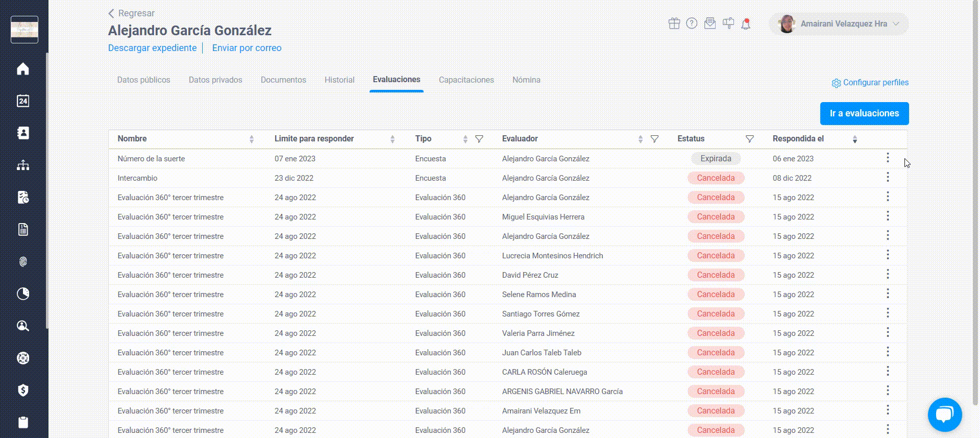Open the home icon in sidebar

pos(23,69)
